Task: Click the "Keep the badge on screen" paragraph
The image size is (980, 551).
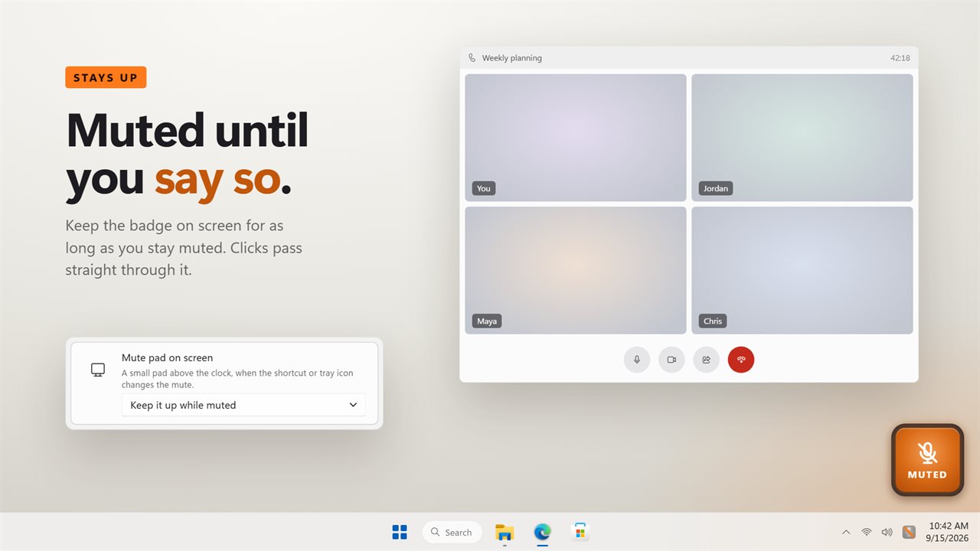Action: coord(184,248)
